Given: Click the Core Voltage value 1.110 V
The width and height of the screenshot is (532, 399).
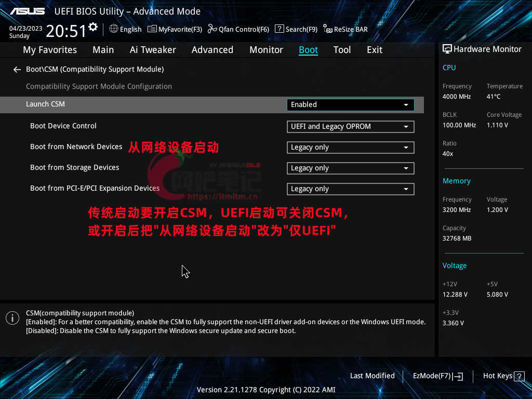Looking at the screenshot, I should click(497, 125).
